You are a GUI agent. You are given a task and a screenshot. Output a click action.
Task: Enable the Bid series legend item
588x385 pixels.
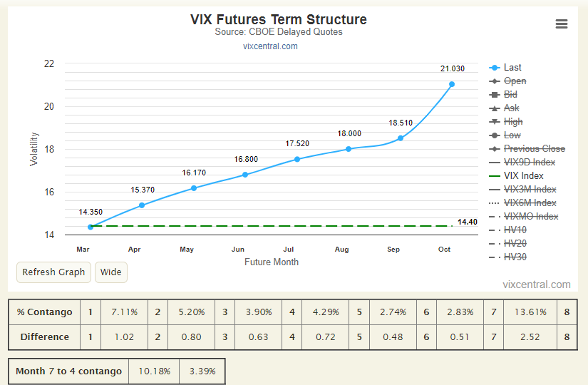[x=510, y=95]
